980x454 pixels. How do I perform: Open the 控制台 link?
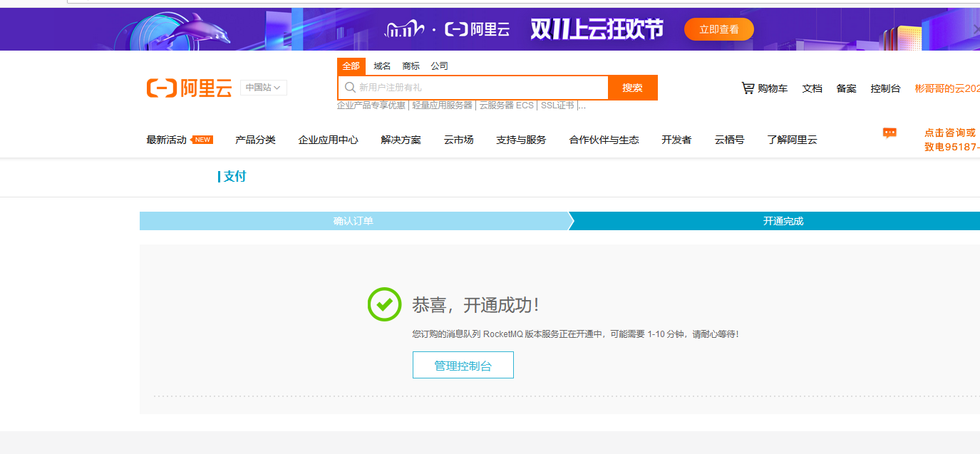pos(886,88)
